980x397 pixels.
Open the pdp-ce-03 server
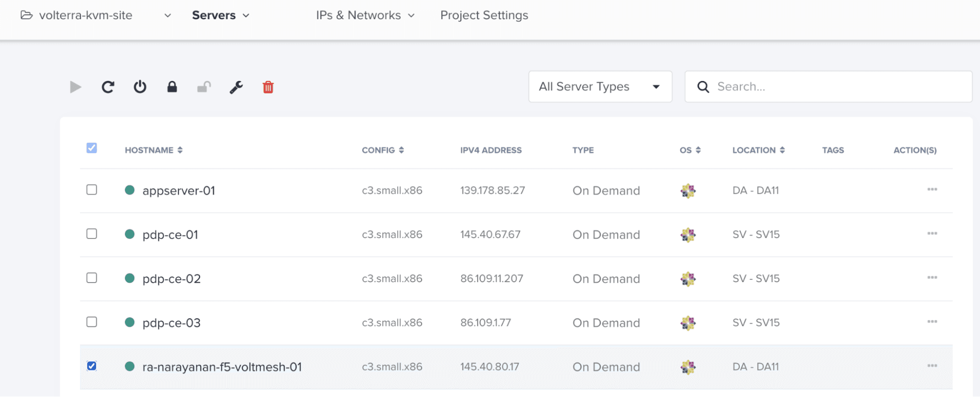(x=172, y=323)
